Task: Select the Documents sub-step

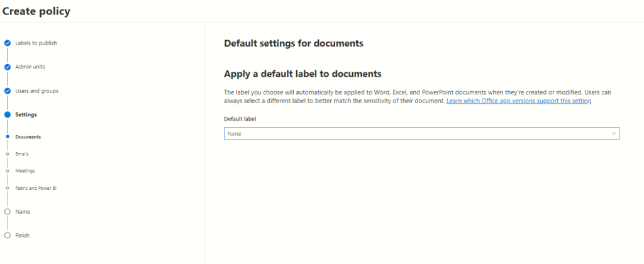Action: [x=28, y=136]
